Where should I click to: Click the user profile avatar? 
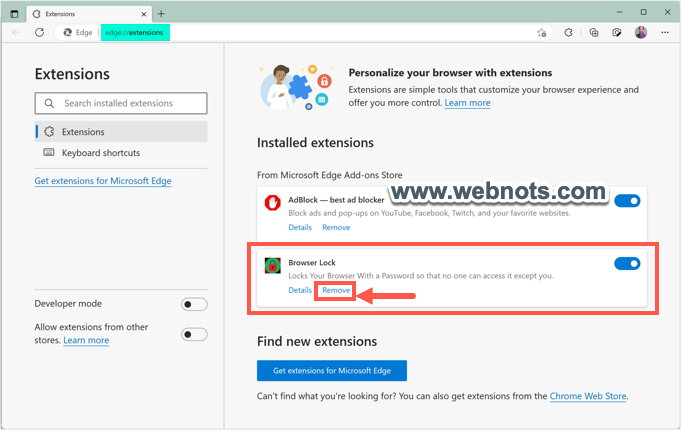point(641,32)
